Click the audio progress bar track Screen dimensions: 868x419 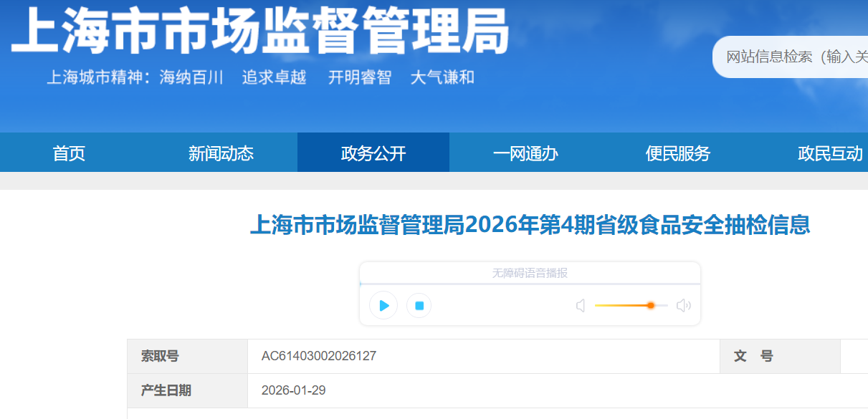pyautogui.click(x=530, y=284)
